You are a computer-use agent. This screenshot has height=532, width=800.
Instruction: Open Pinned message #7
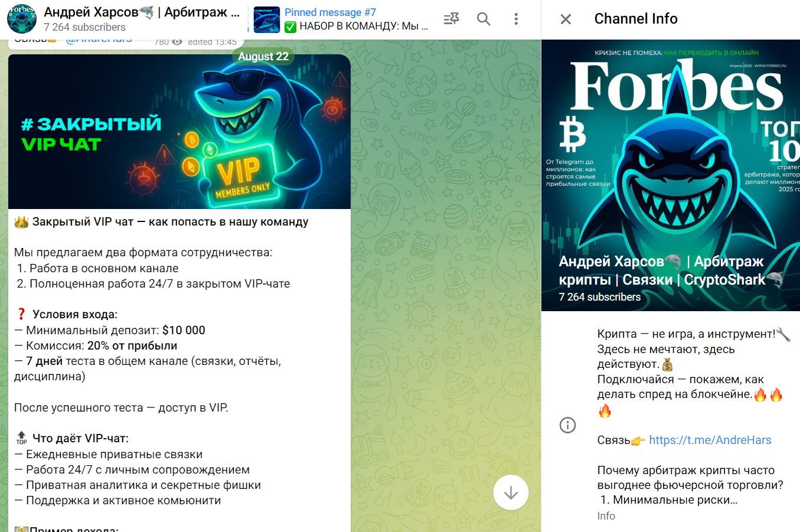[x=356, y=19]
